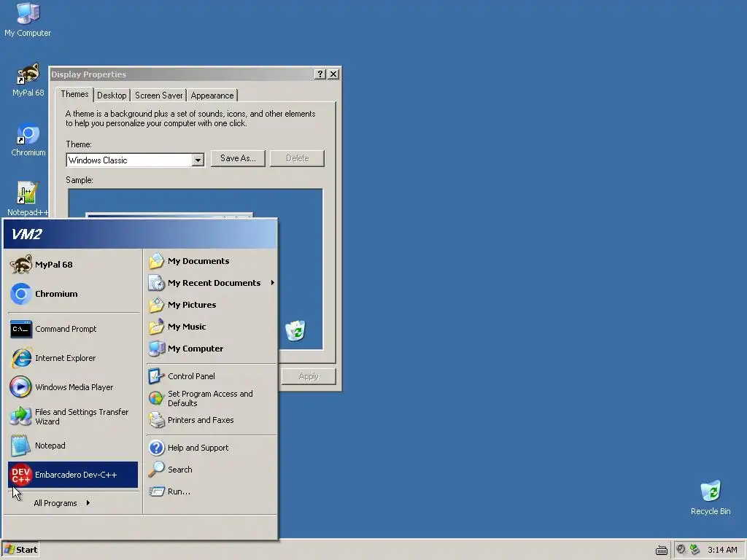Open My Pictures in Start menu
747x560 pixels.
click(x=212, y=305)
